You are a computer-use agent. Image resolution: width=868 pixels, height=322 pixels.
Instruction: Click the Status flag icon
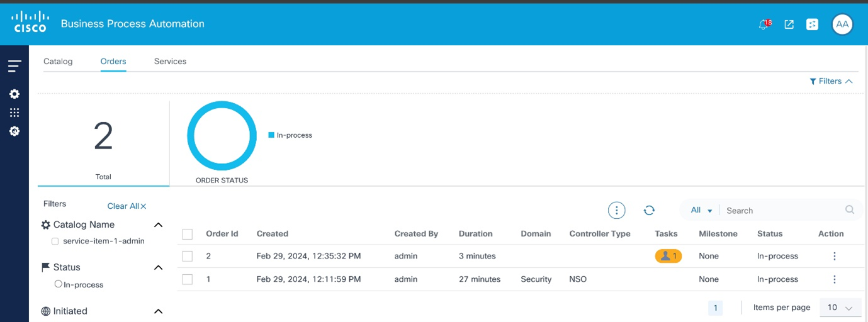point(46,267)
